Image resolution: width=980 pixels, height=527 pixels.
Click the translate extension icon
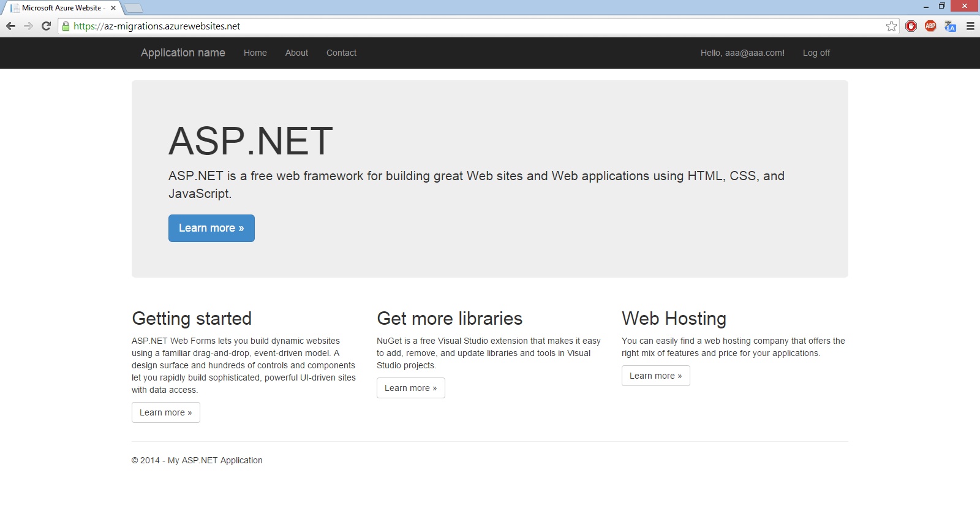(950, 26)
